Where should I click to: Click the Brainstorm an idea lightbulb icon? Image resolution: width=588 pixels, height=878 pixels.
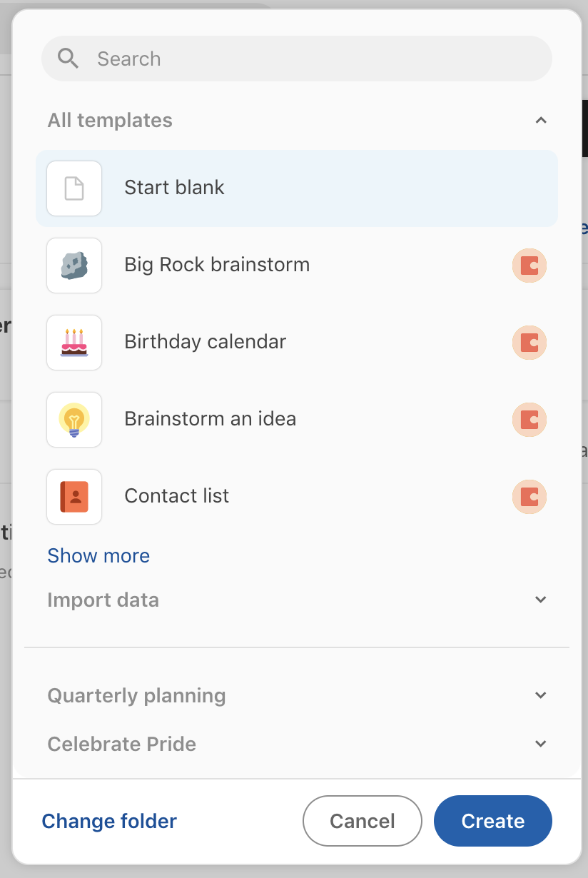tap(74, 420)
